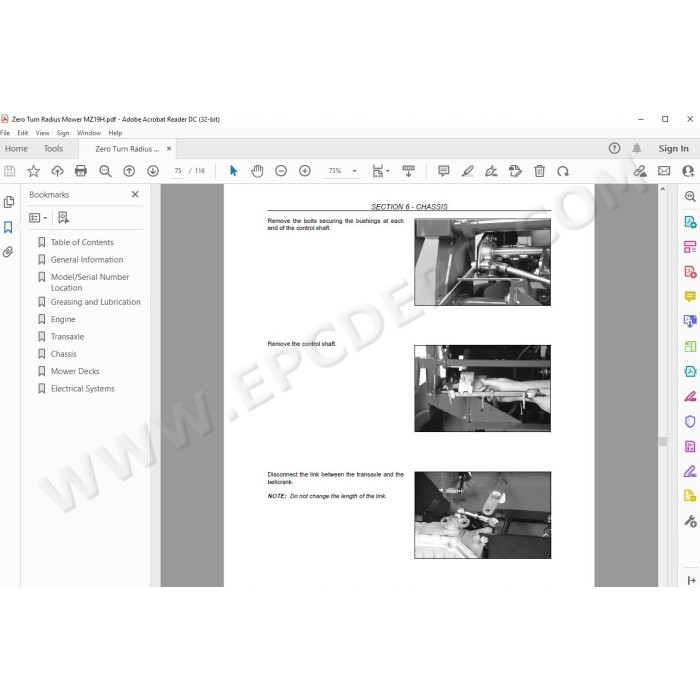
Task: Zoom in with the plus icon
Action: (305, 171)
